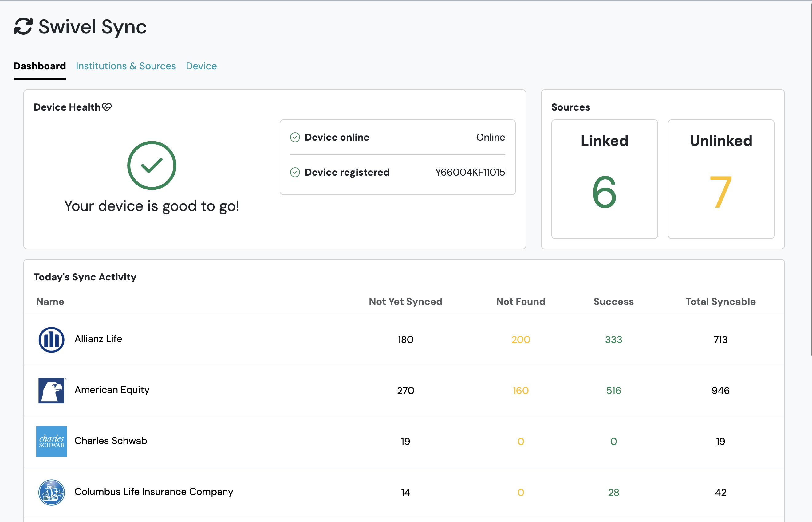The width and height of the screenshot is (812, 522).
Task: Click American Equity Success value 516
Action: coord(613,391)
